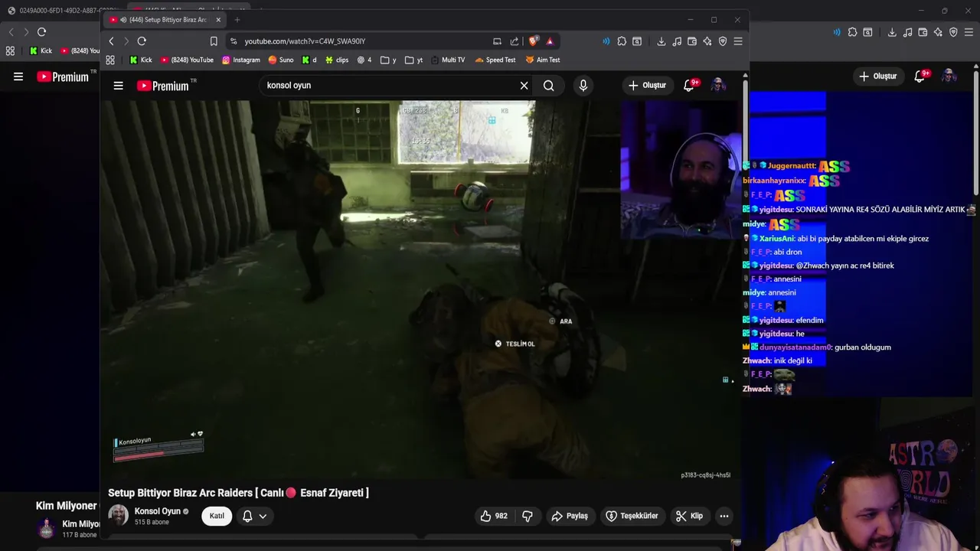Viewport: 980px width, 551px height.
Task: Open Multi TV bookmark
Action: click(448, 60)
